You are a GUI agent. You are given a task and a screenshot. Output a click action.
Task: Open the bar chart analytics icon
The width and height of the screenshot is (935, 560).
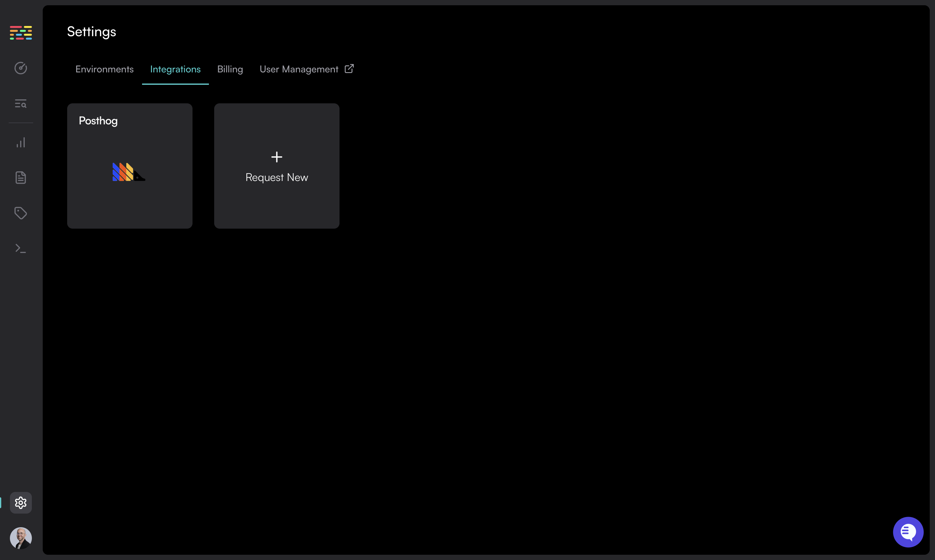(x=21, y=143)
